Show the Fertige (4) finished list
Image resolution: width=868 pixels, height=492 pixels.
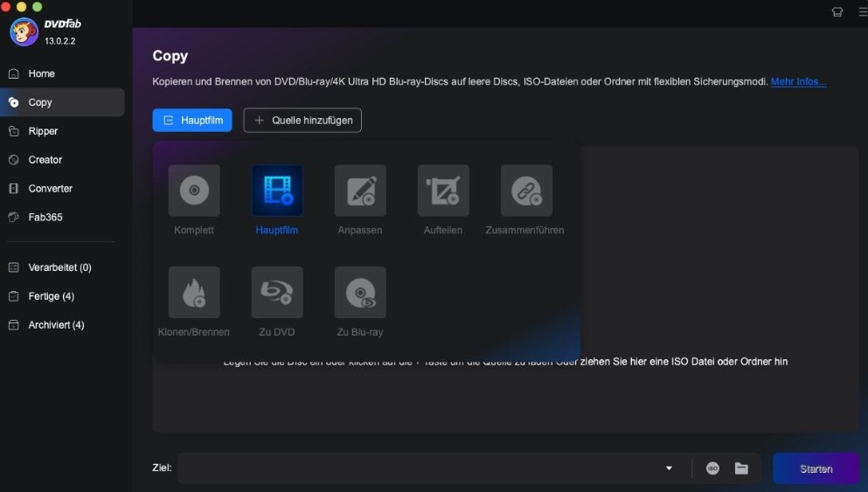click(x=62, y=296)
